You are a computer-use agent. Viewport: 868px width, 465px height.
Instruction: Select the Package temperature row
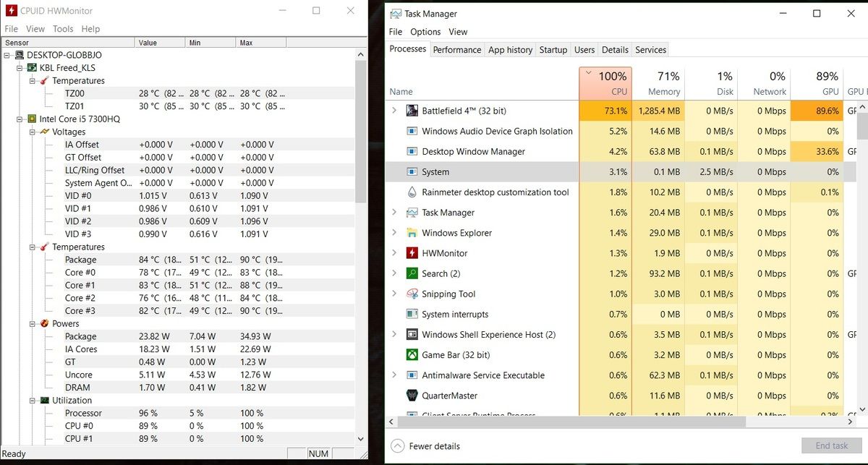[x=179, y=260]
